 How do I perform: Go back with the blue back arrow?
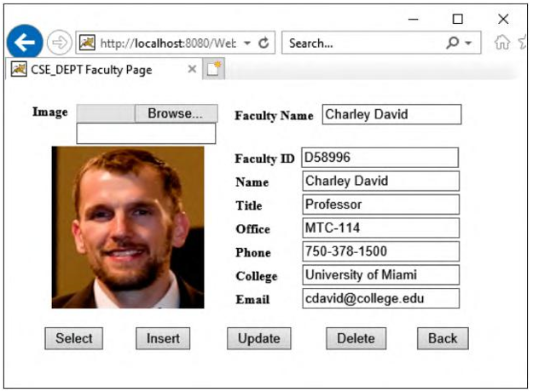tap(25, 42)
